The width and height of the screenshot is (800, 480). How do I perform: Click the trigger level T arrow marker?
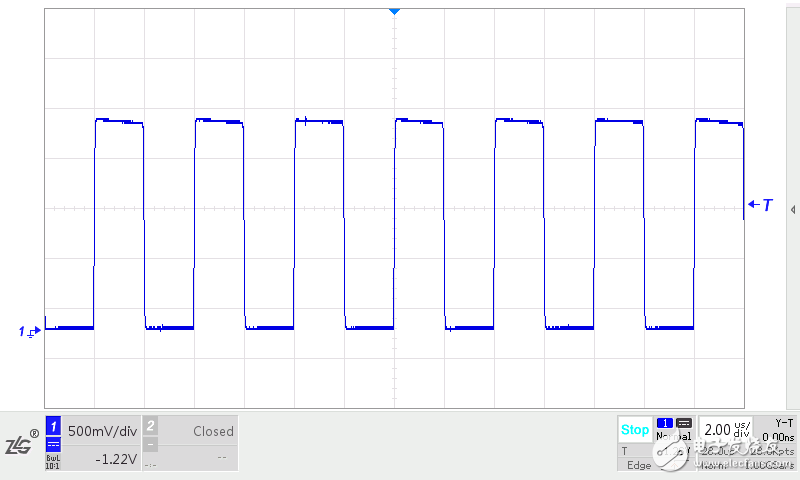point(762,205)
